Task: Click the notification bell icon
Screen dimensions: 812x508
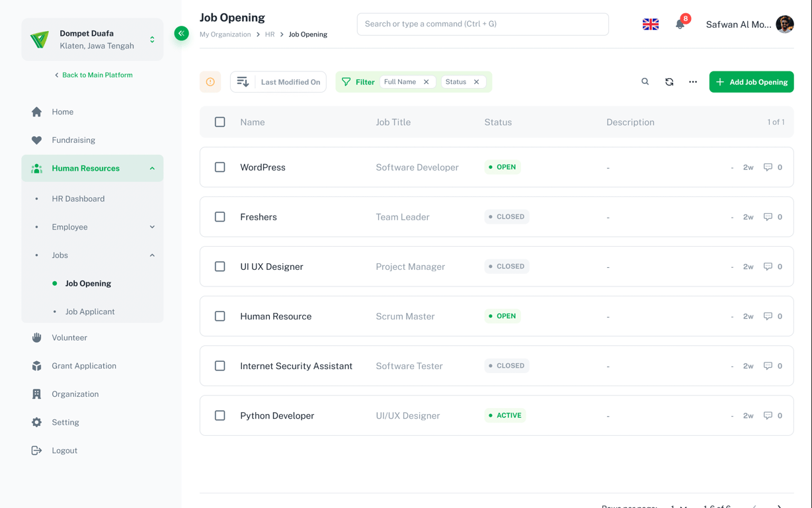Action: point(680,24)
